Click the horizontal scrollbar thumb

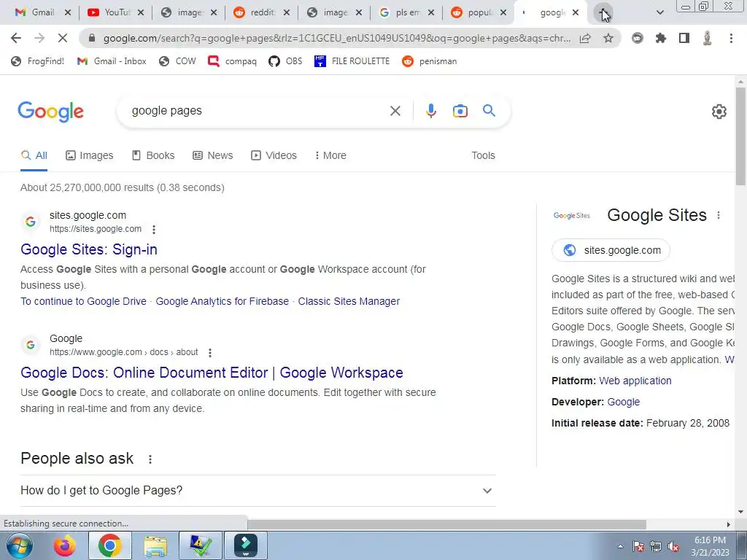tap(446, 524)
